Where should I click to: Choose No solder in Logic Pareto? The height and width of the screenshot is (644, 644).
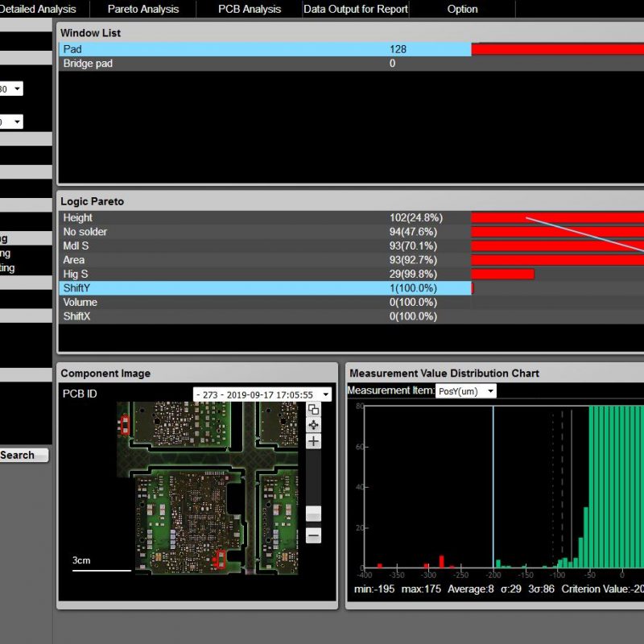[85, 232]
